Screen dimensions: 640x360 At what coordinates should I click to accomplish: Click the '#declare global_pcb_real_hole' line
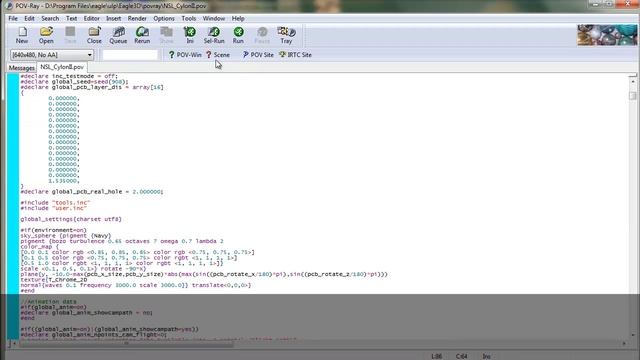[92, 191]
